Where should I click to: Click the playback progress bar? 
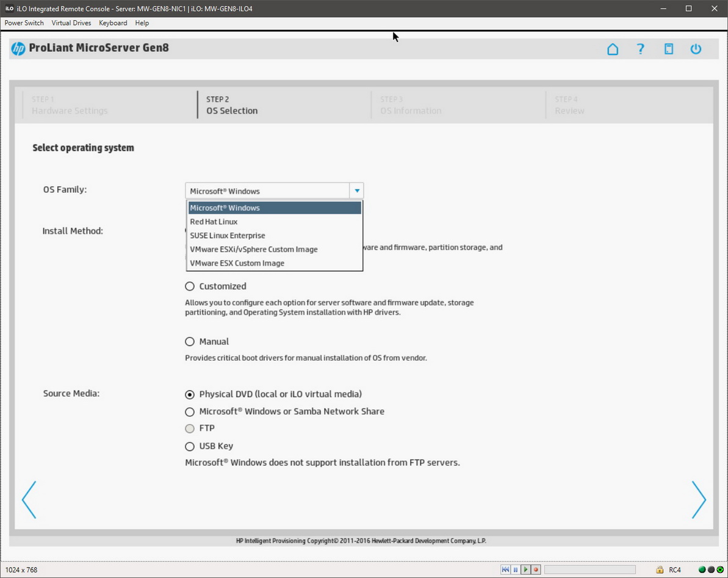click(x=589, y=569)
